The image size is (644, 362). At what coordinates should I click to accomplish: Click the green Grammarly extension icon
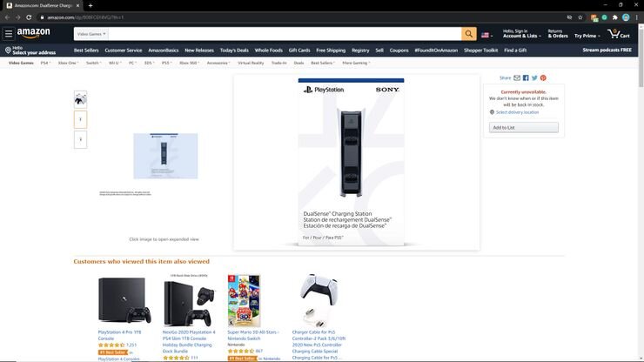(605, 17)
